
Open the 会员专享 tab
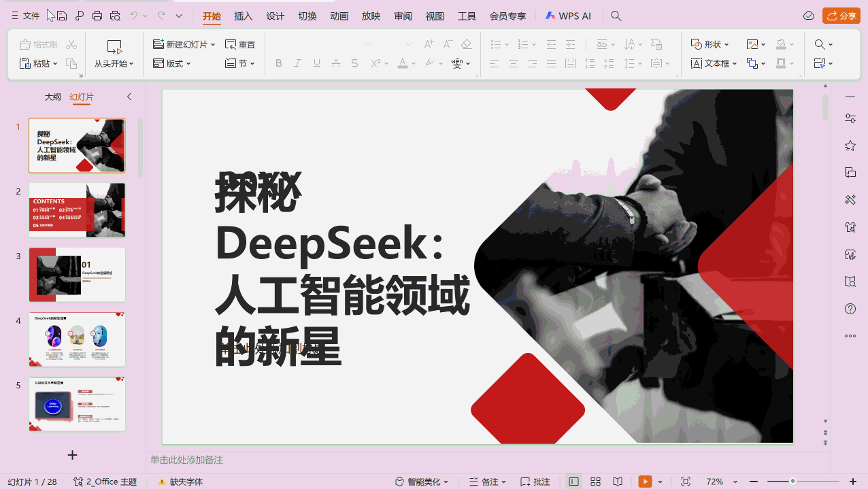(x=507, y=16)
